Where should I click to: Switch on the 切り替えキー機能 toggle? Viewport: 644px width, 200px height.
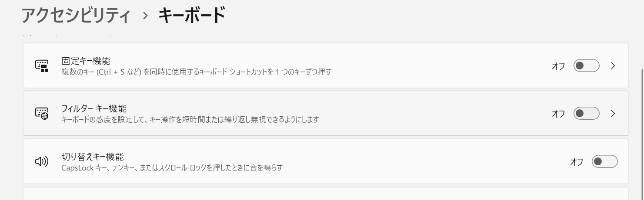point(604,162)
